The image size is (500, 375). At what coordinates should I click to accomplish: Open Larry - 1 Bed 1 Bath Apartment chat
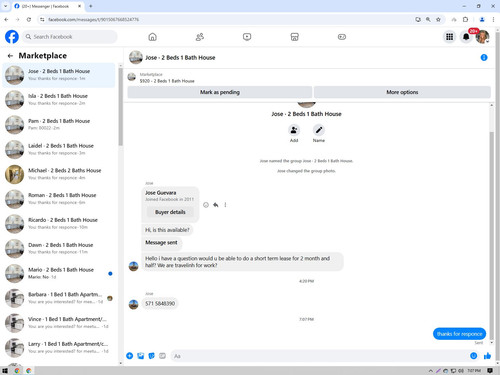click(59, 347)
